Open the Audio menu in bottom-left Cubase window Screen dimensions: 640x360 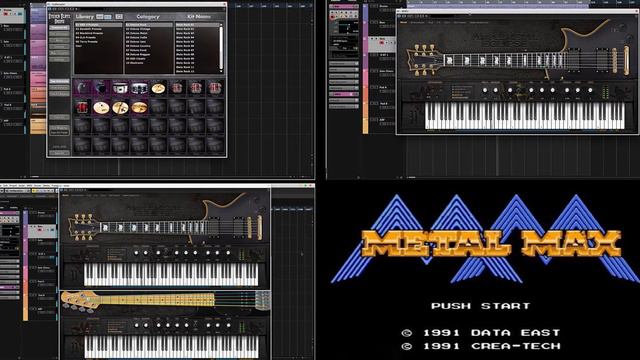[x=22, y=186]
